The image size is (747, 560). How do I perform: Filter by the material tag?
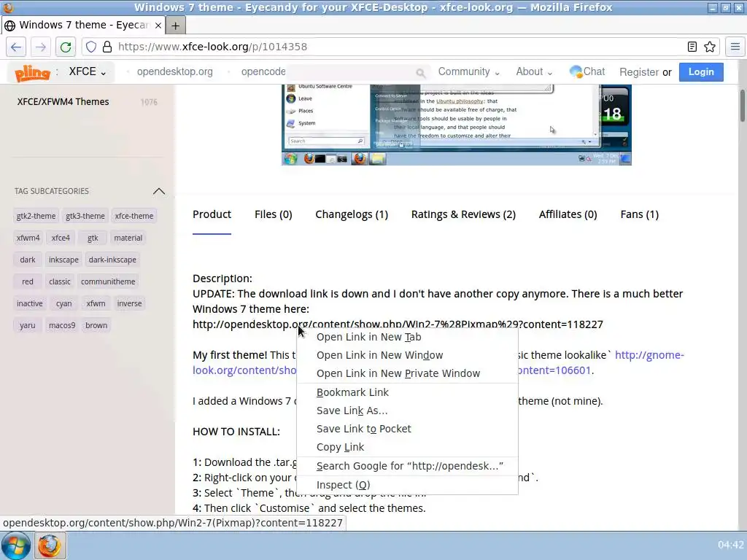coord(128,238)
